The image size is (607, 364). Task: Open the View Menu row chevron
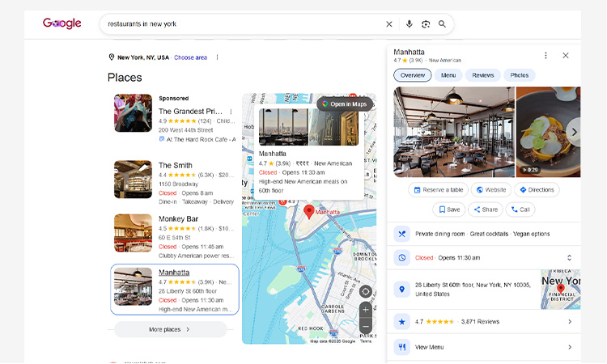[x=570, y=347]
